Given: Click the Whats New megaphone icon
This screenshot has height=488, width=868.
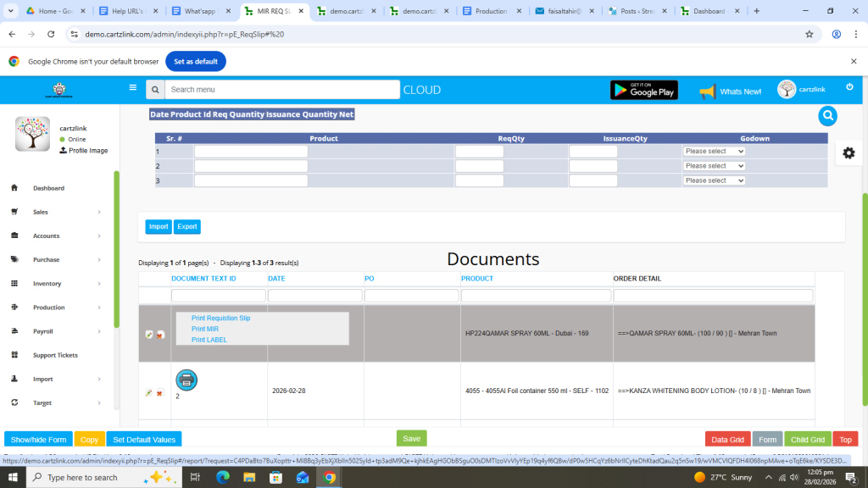Looking at the screenshot, I should point(707,91).
